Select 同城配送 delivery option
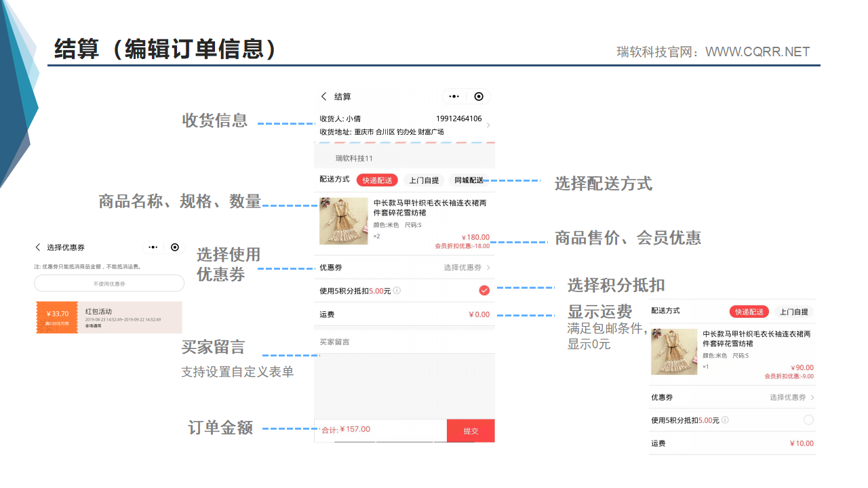This screenshot has width=868, height=488. pos(469,180)
